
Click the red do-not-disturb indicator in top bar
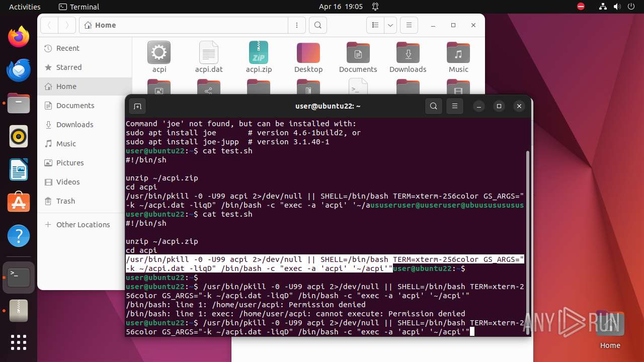click(581, 7)
